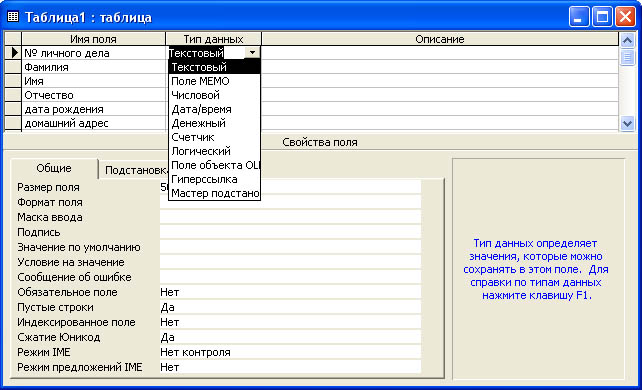Click the table icon in title bar
The height and width of the screenshot is (390, 642).
13,17
